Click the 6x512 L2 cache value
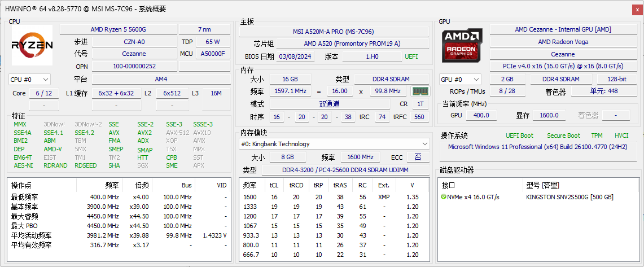Viewport: 644px width, 267px height. click(172, 93)
